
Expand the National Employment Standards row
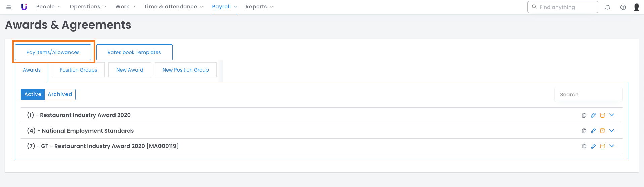(611, 131)
